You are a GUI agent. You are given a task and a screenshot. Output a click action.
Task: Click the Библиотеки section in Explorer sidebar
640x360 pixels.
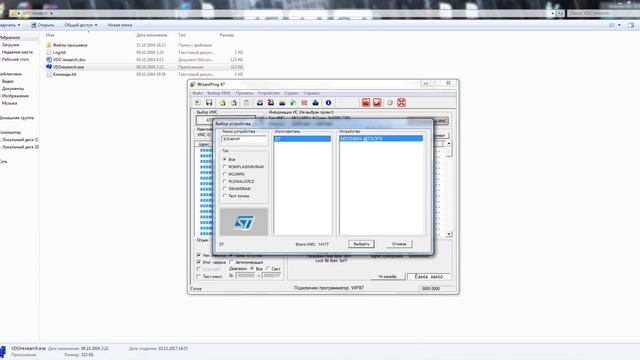click(x=11, y=74)
